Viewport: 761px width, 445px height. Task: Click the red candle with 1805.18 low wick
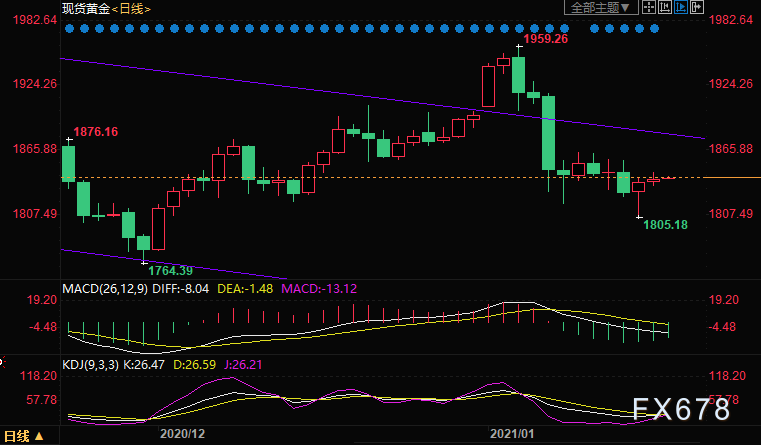coord(638,187)
